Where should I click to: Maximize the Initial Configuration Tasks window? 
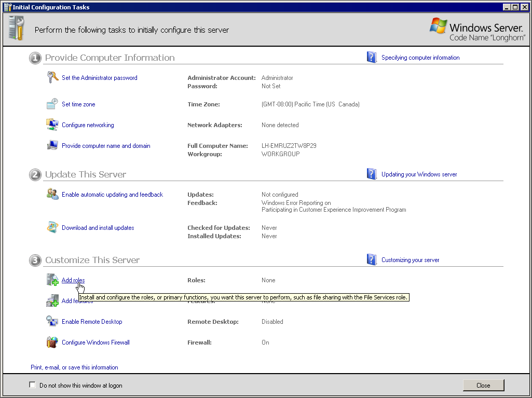[x=515, y=7]
